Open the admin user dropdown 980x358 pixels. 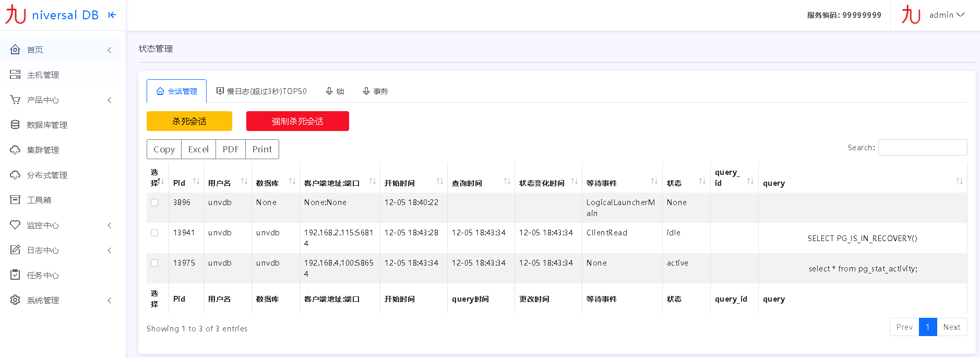click(x=946, y=15)
